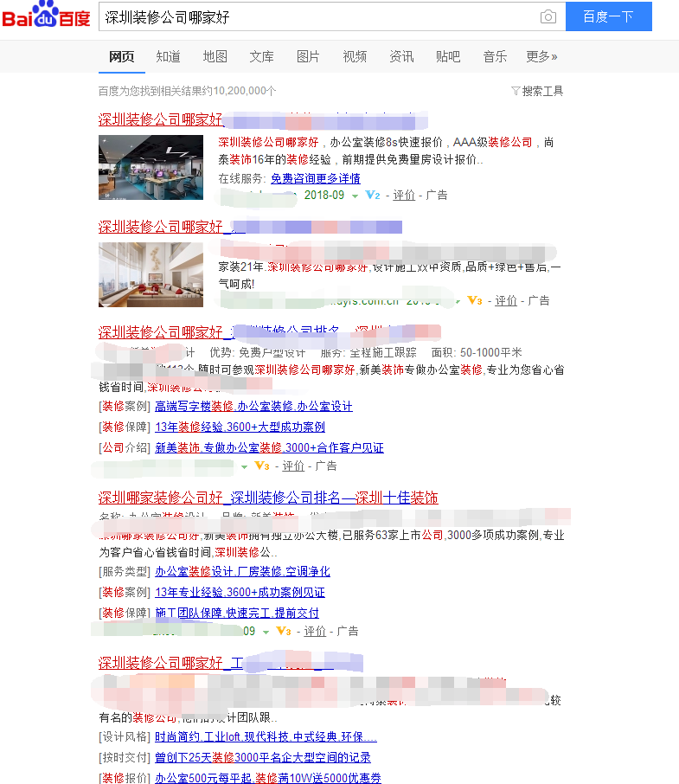The width and height of the screenshot is (679, 784).
Task: Click the Baidu logo
Action: (46, 15)
